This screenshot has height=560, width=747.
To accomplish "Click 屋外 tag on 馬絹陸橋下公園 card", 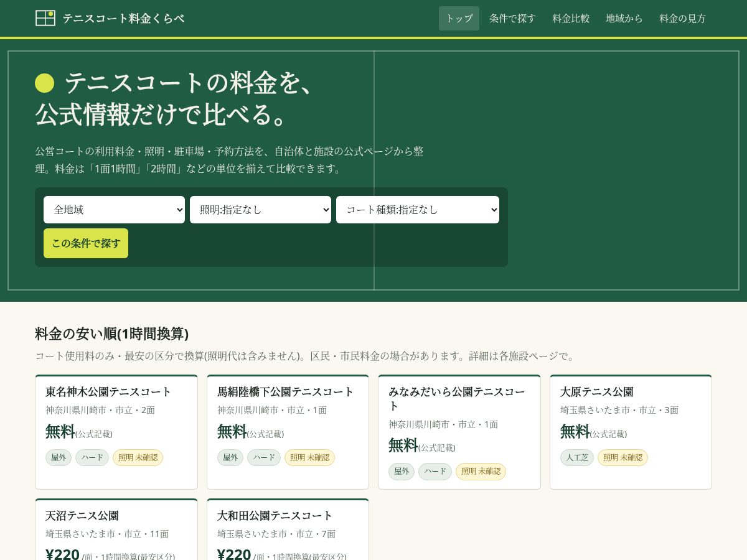I will (x=230, y=457).
